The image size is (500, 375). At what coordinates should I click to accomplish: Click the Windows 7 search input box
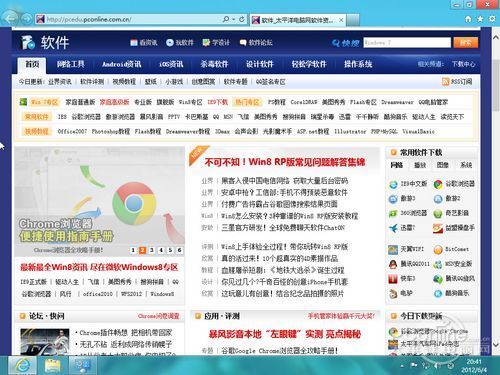(407, 42)
